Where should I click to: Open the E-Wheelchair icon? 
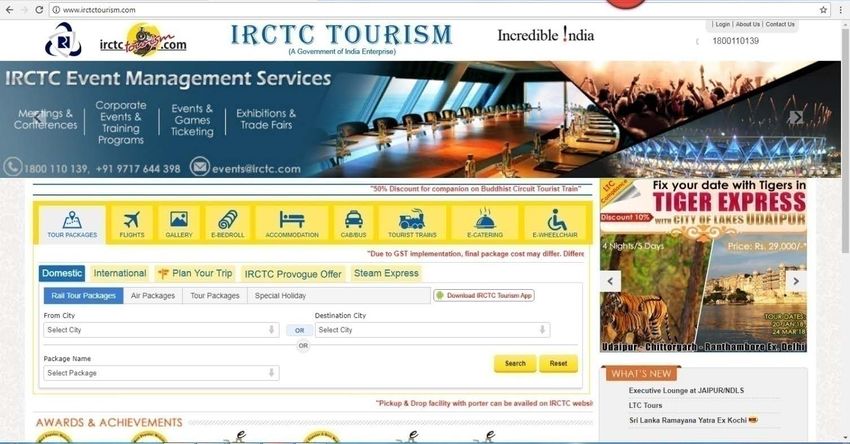tap(555, 224)
